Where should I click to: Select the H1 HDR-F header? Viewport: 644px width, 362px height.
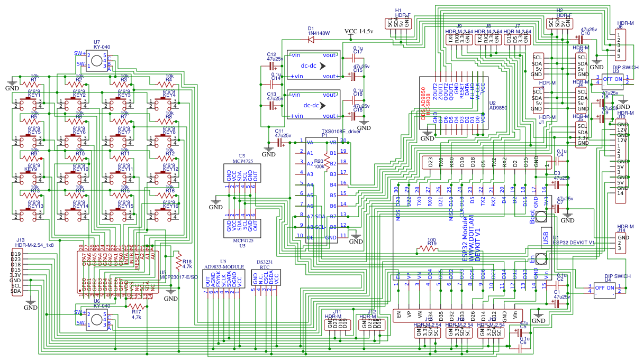(x=400, y=23)
